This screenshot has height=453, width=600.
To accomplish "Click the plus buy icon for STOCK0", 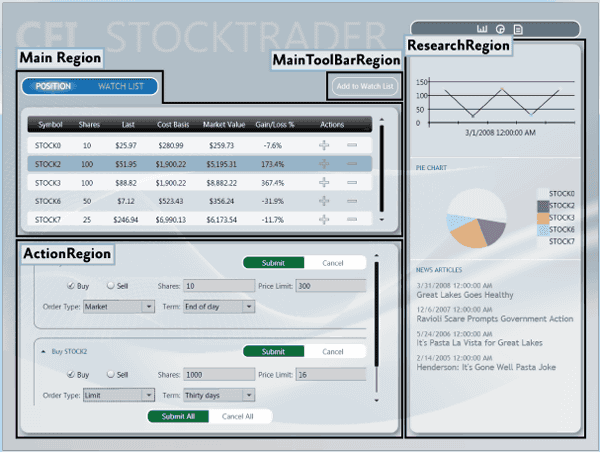I will click(324, 145).
